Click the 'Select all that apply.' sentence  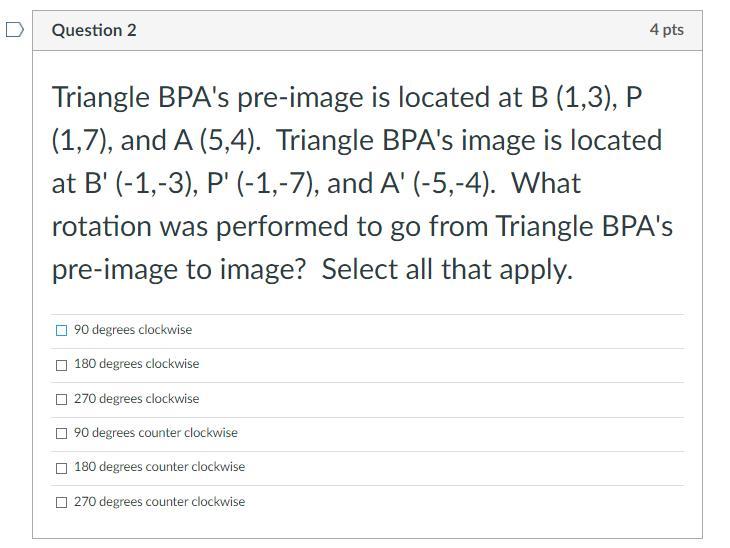(x=447, y=269)
